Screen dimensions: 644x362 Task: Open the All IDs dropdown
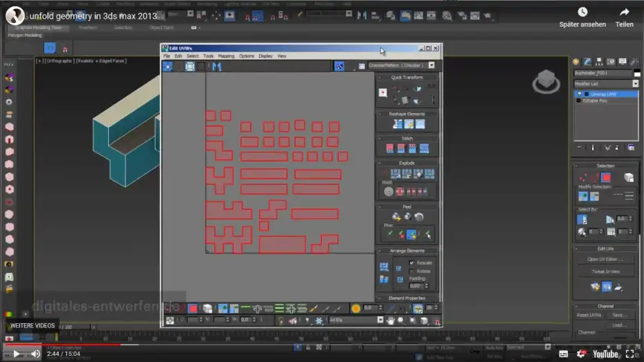(380, 320)
